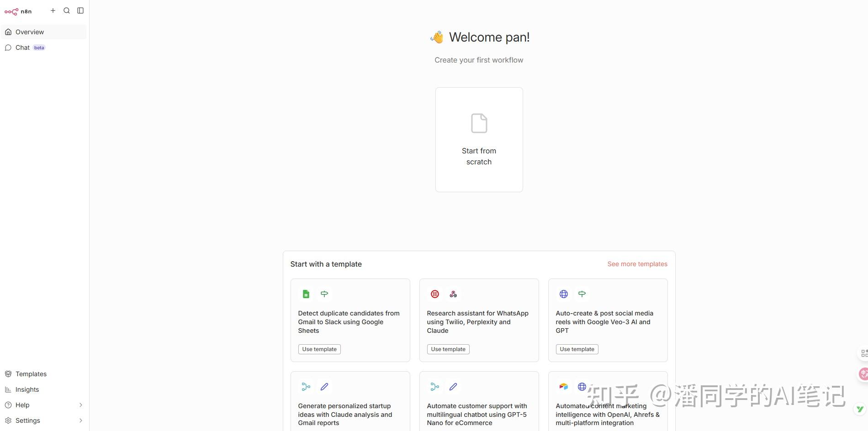
Task: Click Airtable icon on Automated content marketing card
Action: pos(564,387)
